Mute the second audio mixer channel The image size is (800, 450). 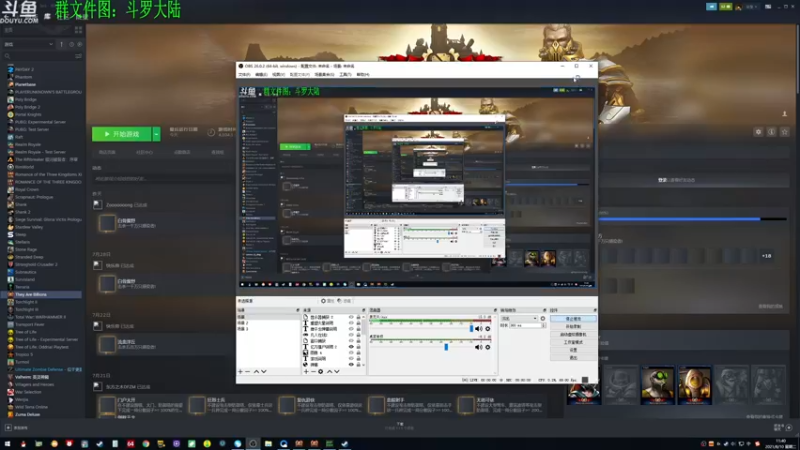coord(479,347)
